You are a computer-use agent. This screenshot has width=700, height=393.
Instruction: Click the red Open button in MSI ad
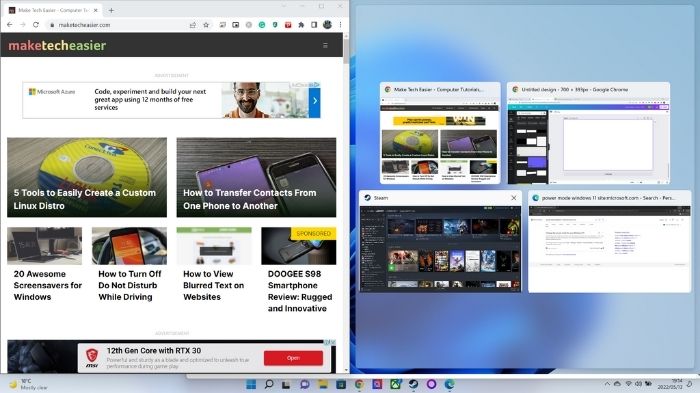293,358
